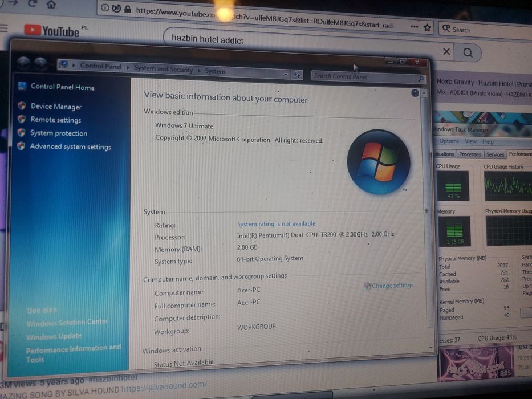The width and height of the screenshot is (532, 399).
Task: Click the Control Panel back arrow button
Action: point(24,63)
